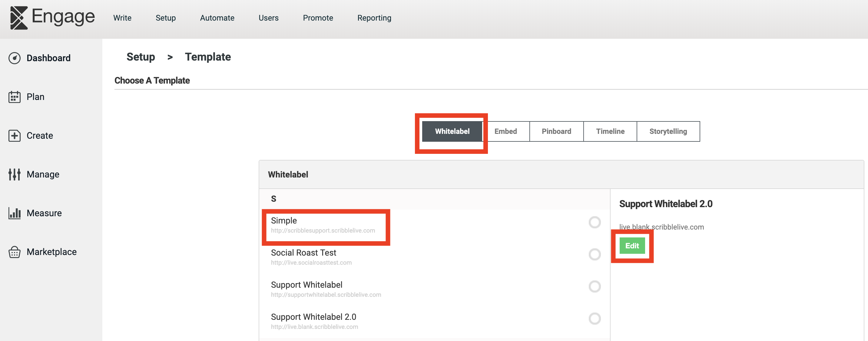Screen dimensions: 868x341
Task: Click the Template breadcrumb heading
Action: pyautogui.click(x=207, y=57)
